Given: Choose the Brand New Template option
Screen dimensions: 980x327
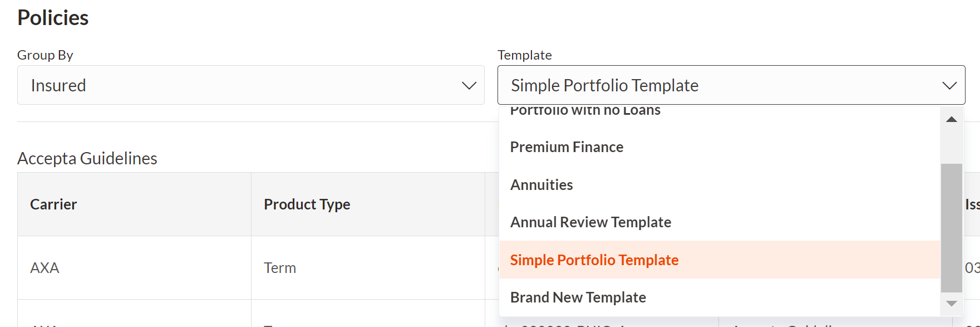Looking at the screenshot, I should pyautogui.click(x=578, y=297).
